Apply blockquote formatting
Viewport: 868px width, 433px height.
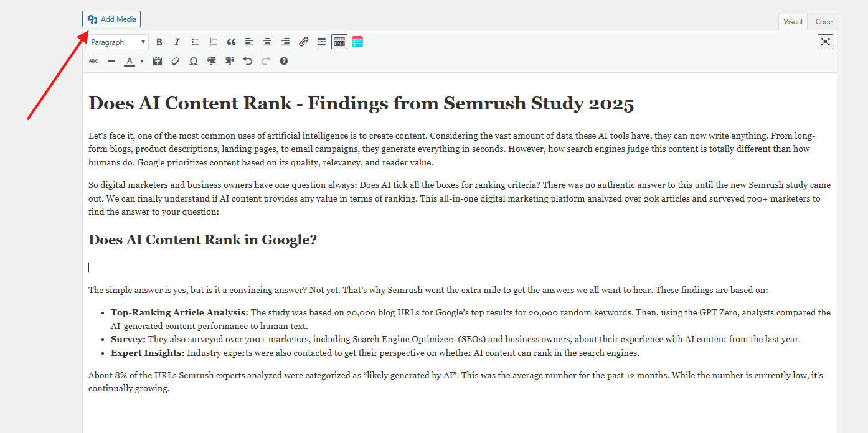(231, 42)
